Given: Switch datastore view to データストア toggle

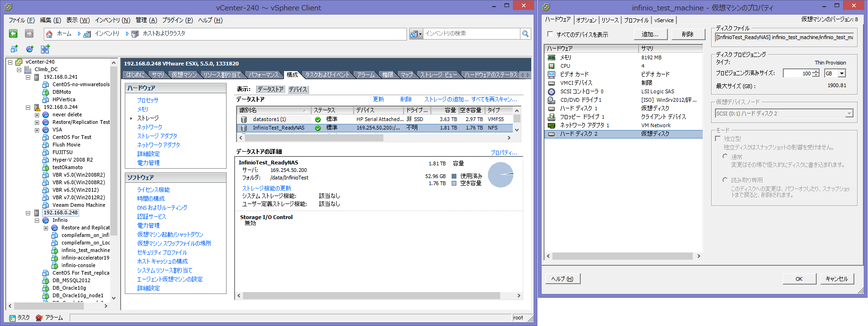Looking at the screenshot, I should click(270, 89).
